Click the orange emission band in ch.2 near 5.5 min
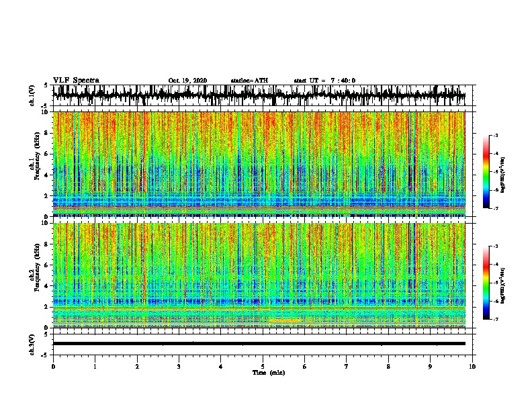This screenshot has height=411, width=532. pyautogui.click(x=284, y=320)
